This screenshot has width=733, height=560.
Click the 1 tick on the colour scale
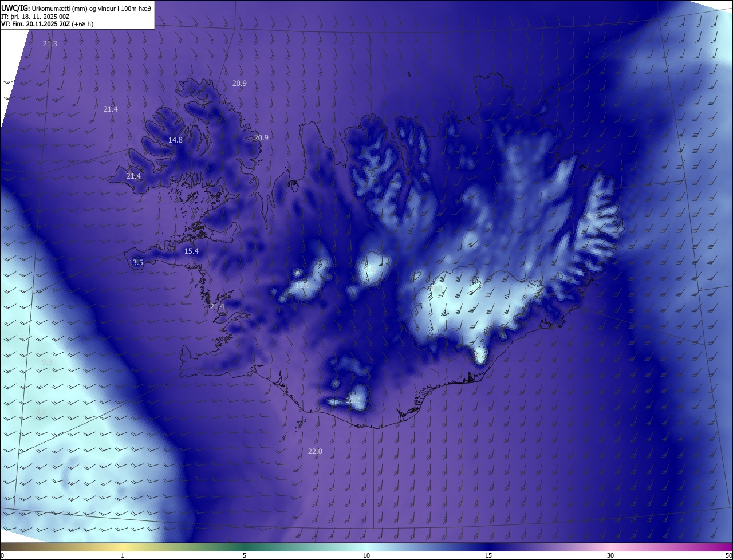coord(123,556)
